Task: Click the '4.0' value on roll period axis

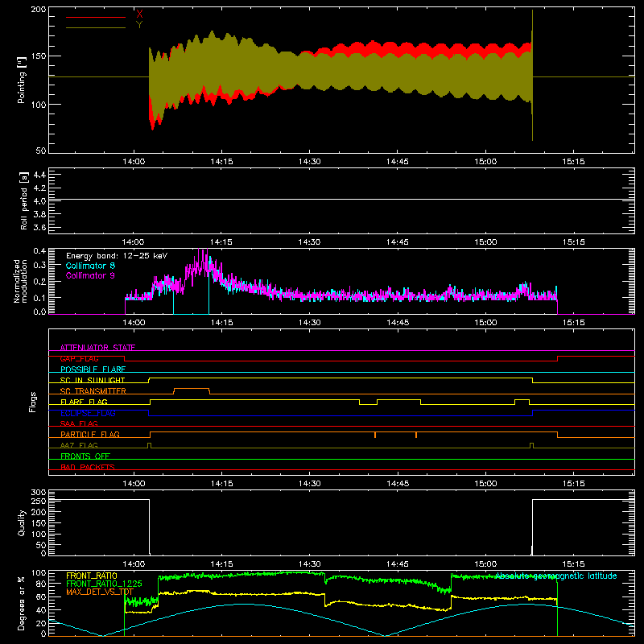Action: point(39,201)
